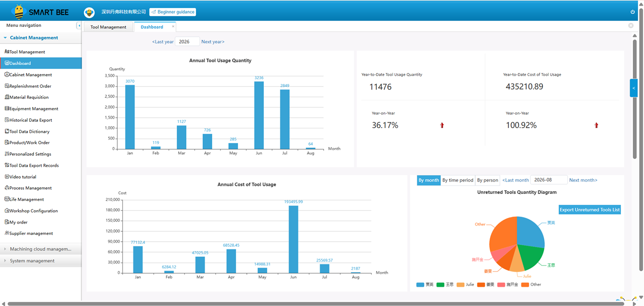Select the By time period option
The height and width of the screenshot is (306, 644).
click(458, 180)
